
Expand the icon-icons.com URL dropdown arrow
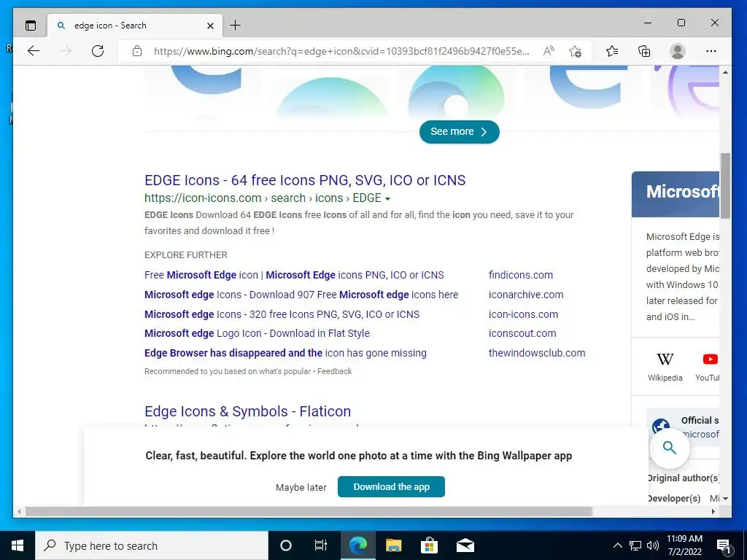(387, 198)
